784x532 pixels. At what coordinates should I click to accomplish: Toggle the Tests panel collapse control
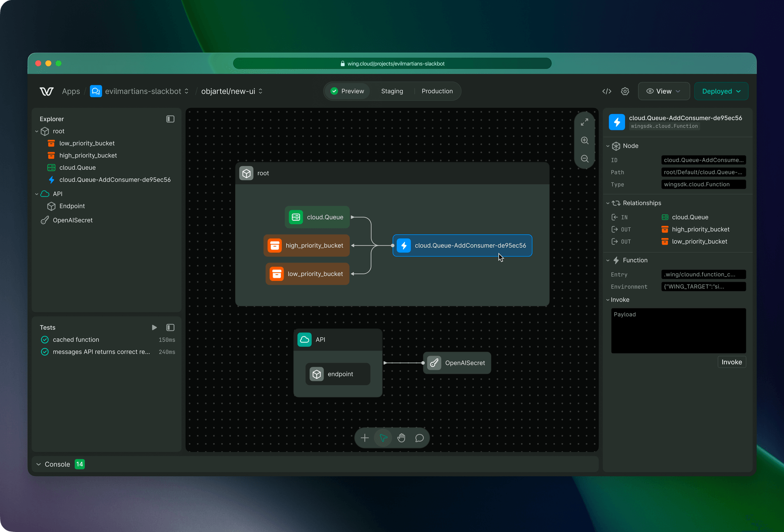coord(170,327)
